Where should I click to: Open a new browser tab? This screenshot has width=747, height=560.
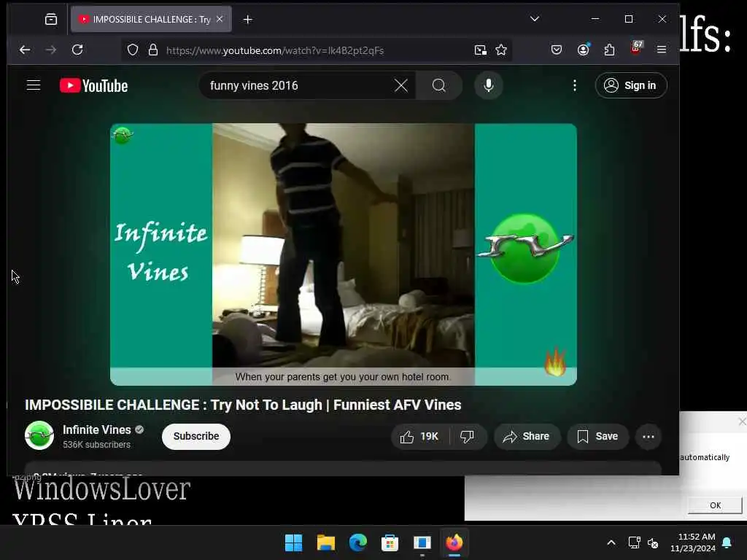coord(248,20)
